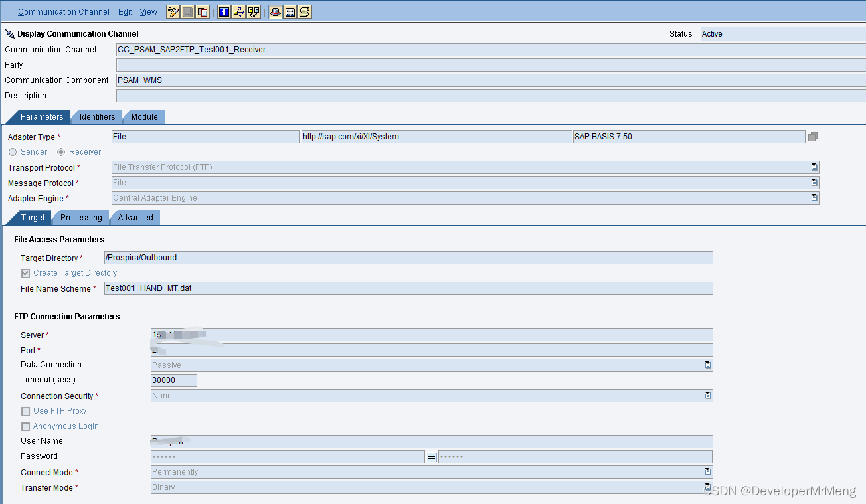This screenshot has width=866, height=504.
Task: Enable Use FTP Proxy
Action: (x=25, y=410)
